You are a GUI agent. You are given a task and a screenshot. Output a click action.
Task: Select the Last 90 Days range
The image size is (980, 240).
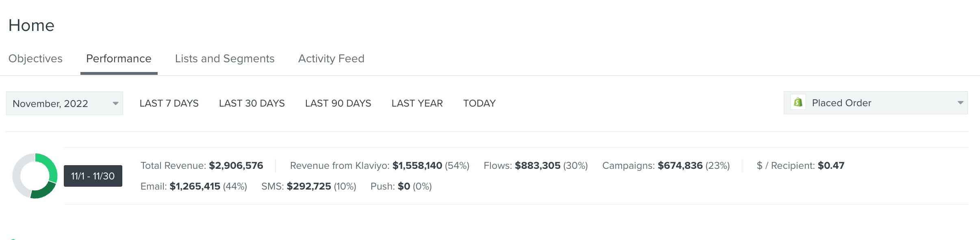click(338, 103)
